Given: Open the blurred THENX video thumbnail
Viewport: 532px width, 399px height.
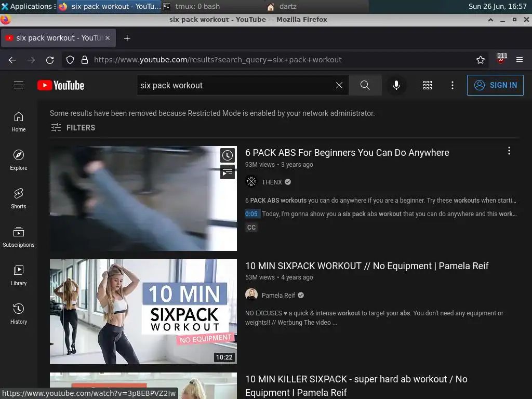Looking at the screenshot, I should click(x=143, y=198).
